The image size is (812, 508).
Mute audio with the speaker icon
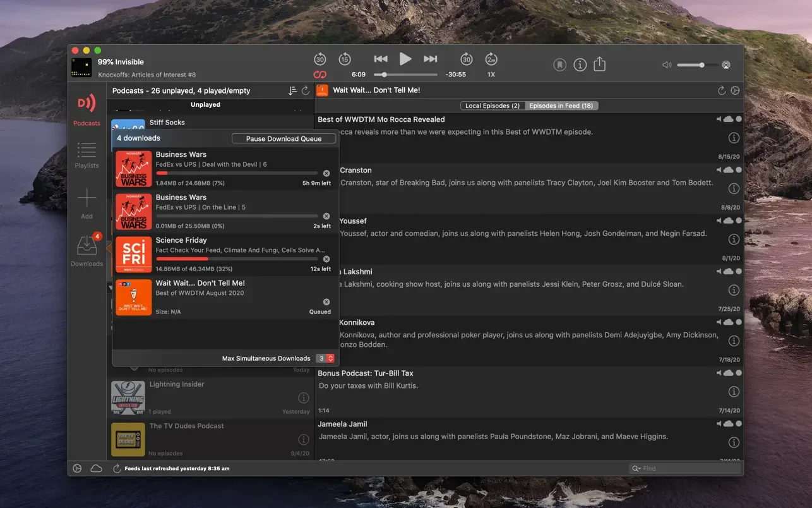pos(667,65)
